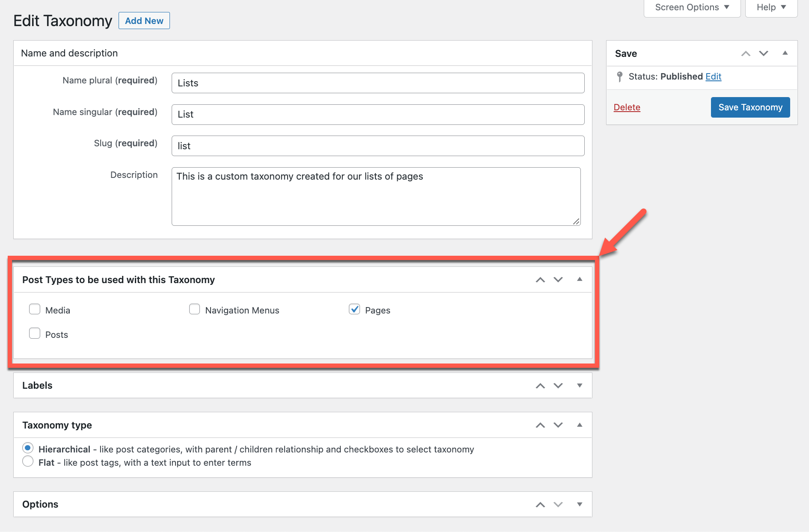Move the Options panel up

[x=540, y=505]
